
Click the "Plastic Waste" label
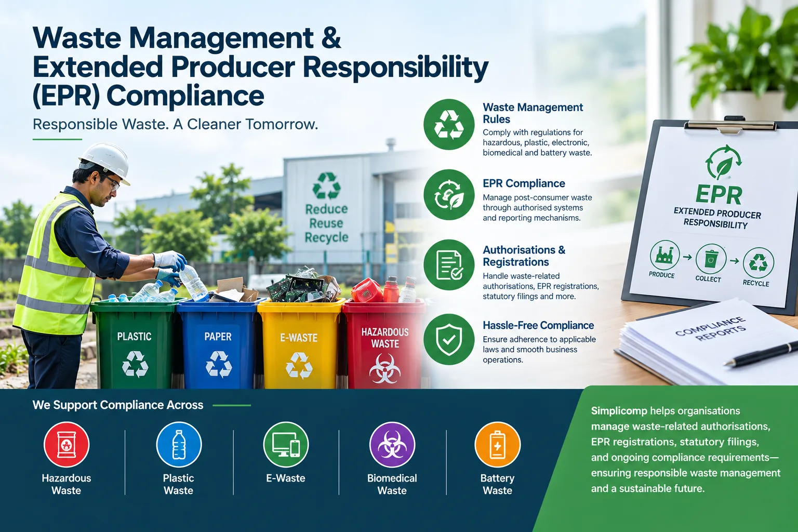pyautogui.click(x=178, y=484)
